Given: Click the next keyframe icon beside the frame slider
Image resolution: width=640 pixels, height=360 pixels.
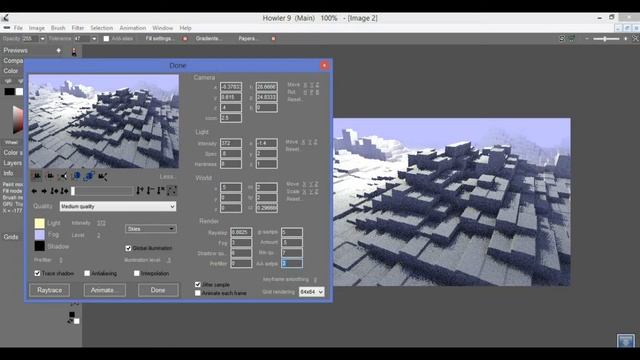Looking at the screenshot, I should click(64, 191).
